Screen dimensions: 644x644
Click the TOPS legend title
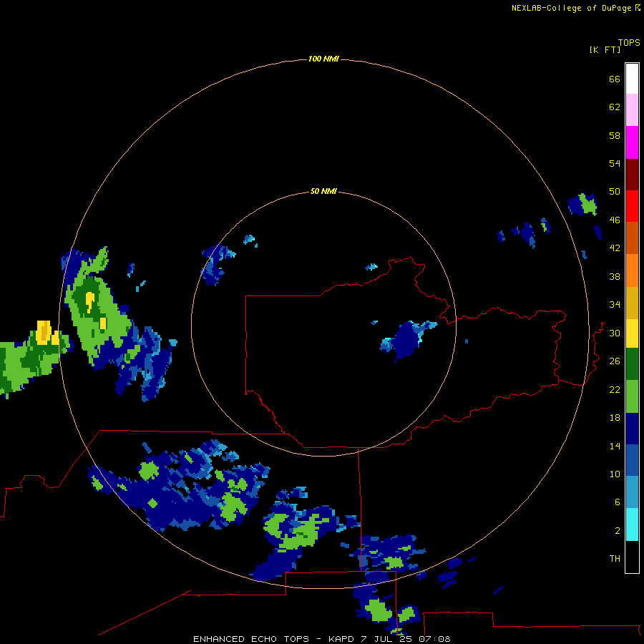tap(629, 42)
